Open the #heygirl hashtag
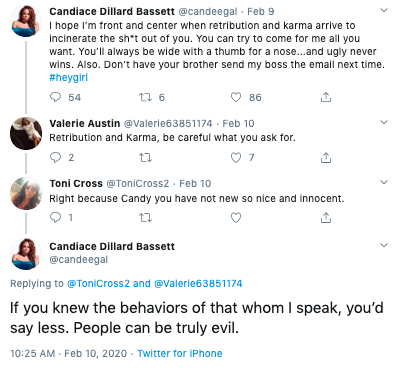Viewport: 395px width, 369px height. pos(68,78)
